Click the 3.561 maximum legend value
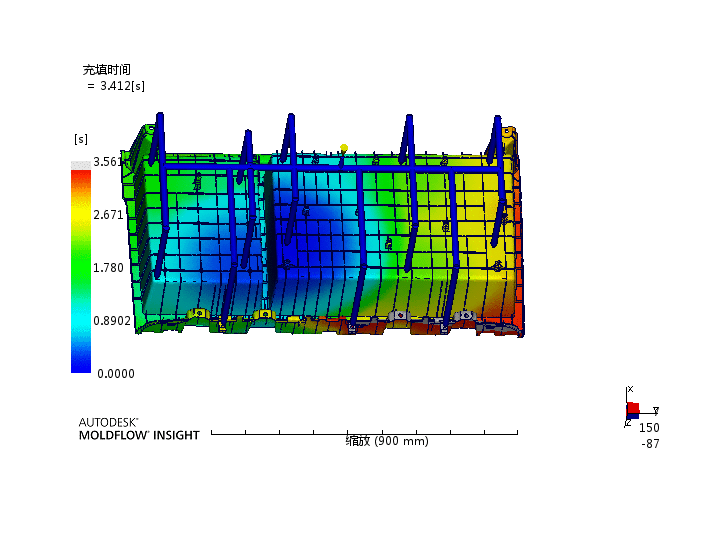The image size is (720, 540). click(108, 162)
